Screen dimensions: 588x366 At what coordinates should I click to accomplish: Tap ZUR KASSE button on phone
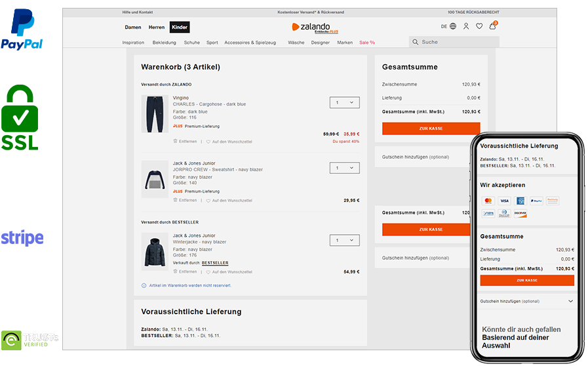[x=527, y=281]
